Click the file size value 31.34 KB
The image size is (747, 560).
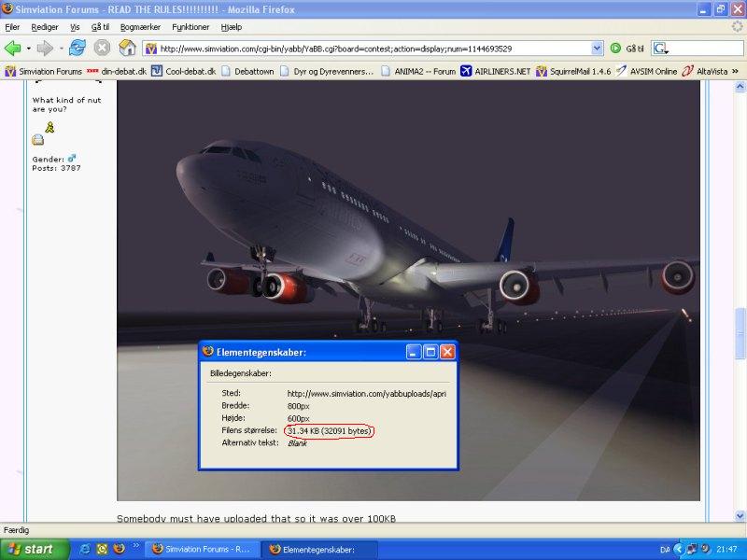tap(329, 431)
